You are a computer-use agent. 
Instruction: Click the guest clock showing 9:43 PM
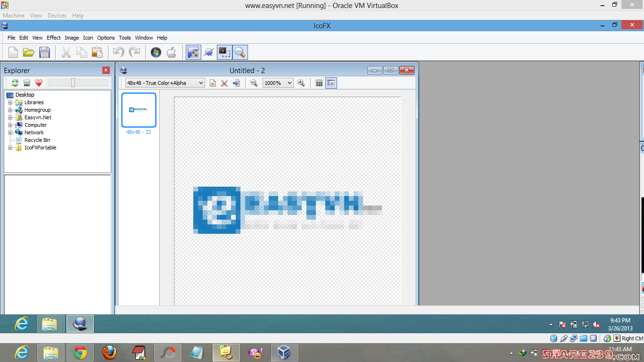pos(620,321)
